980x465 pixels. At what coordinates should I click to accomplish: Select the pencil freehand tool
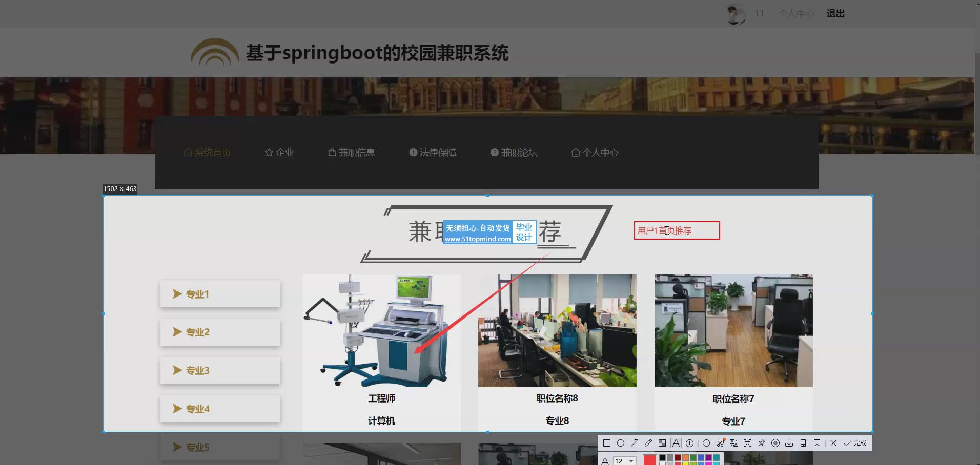point(648,443)
